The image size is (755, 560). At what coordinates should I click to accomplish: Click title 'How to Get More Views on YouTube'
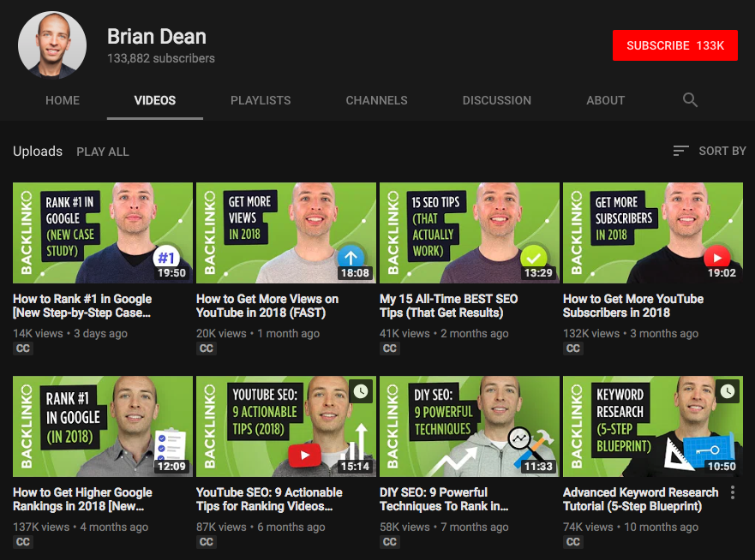[267, 306]
